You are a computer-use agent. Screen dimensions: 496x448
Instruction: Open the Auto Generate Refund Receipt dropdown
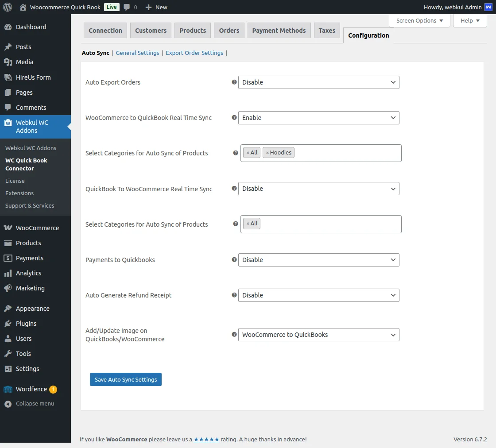[x=318, y=295]
